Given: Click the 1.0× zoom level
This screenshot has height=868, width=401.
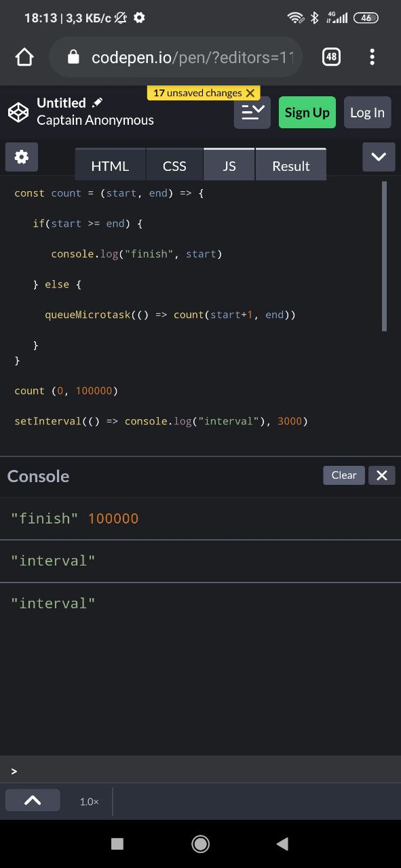Looking at the screenshot, I should click(89, 802).
